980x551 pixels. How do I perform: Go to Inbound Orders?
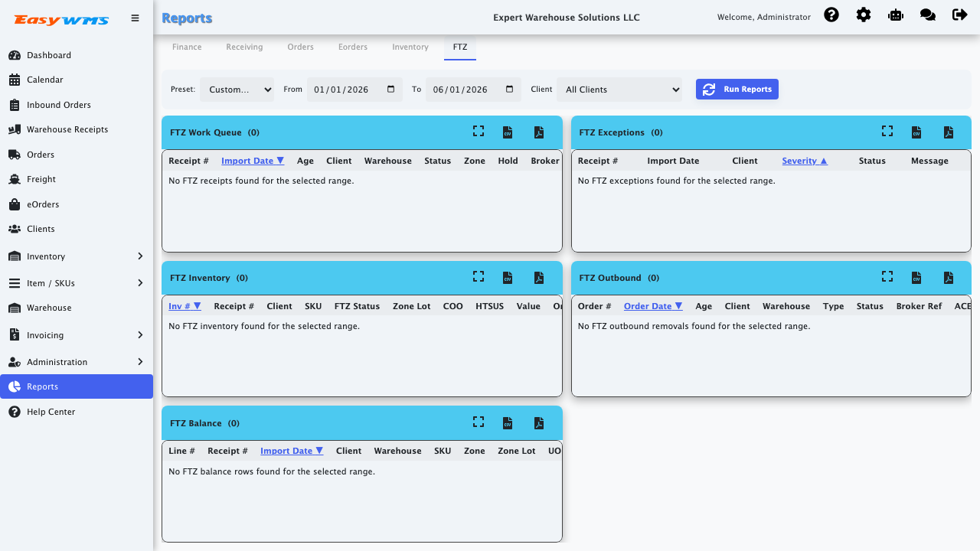point(77,105)
